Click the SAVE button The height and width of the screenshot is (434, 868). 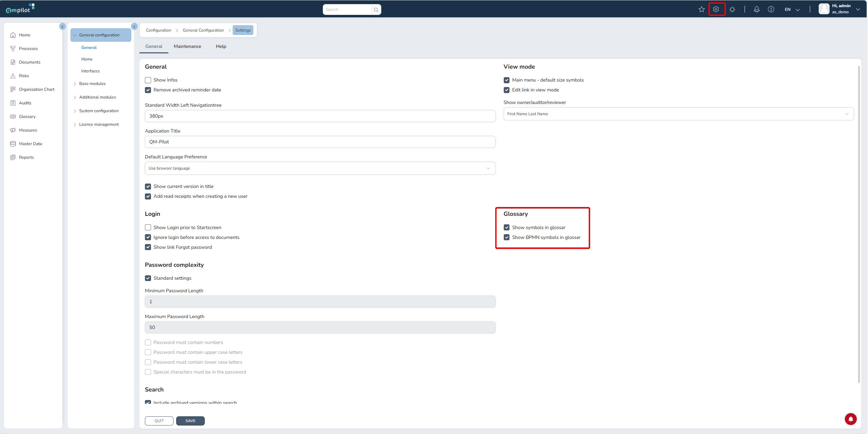190,421
